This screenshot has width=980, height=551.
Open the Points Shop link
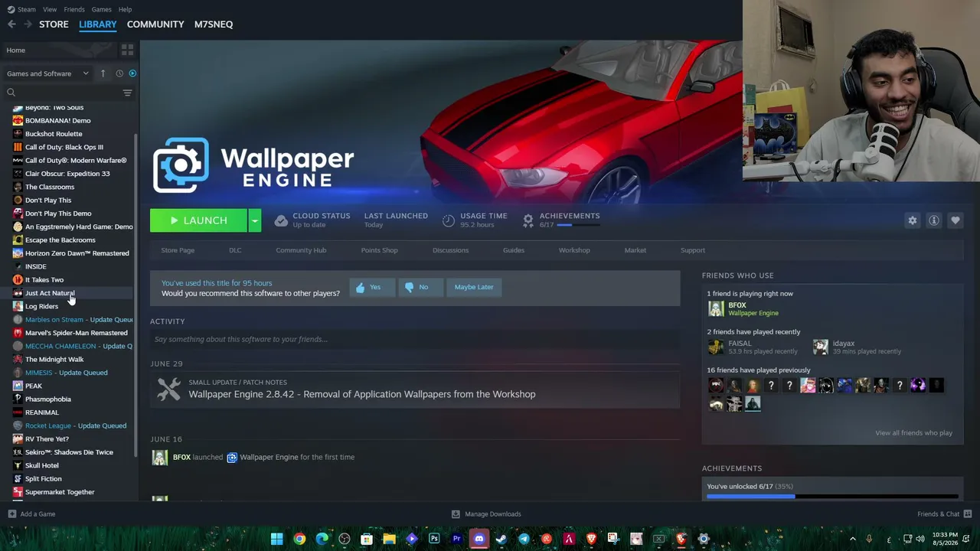click(379, 250)
